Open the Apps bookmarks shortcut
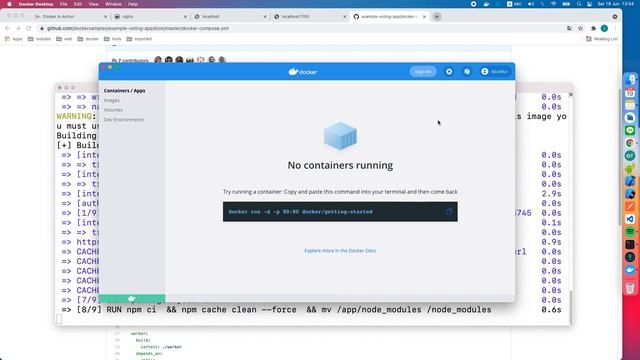Image resolution: width=640 pixels, height=360 pixels. coord(13,39)
